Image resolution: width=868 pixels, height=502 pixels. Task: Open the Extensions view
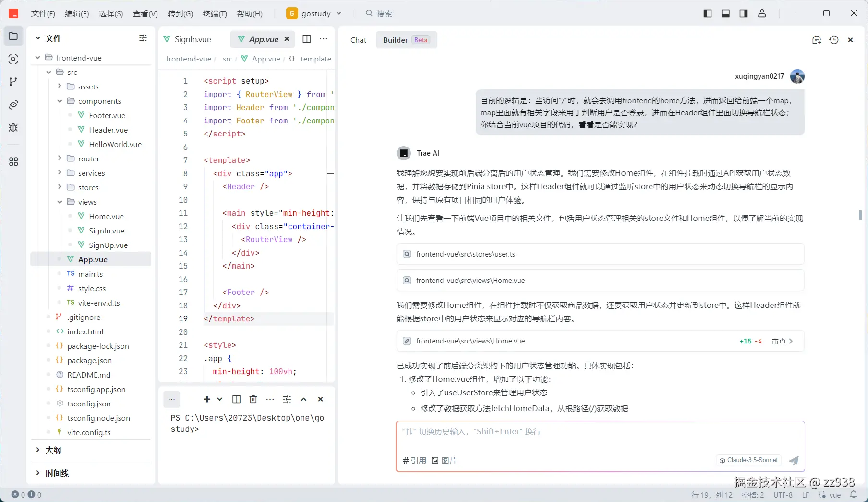(13, 162)
